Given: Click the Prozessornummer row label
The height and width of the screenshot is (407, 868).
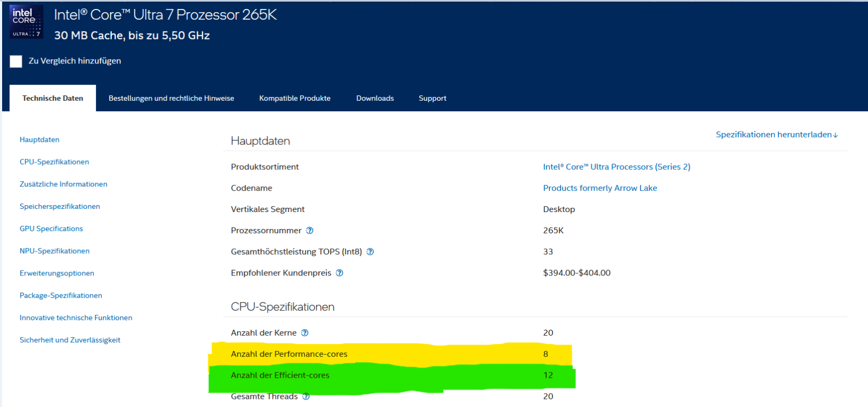Looking at the screenshot, I should click(x=266, y=231).
